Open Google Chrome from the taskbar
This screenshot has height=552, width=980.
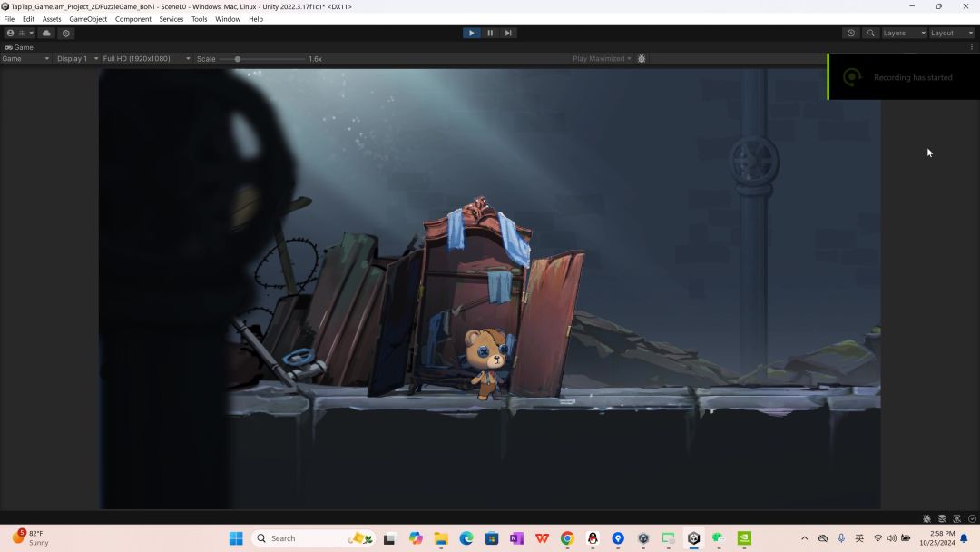tap(567, 538)
